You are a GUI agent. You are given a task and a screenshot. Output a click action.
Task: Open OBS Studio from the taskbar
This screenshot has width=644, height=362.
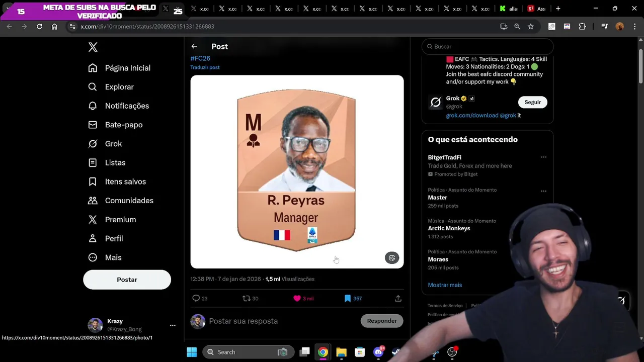452,352
